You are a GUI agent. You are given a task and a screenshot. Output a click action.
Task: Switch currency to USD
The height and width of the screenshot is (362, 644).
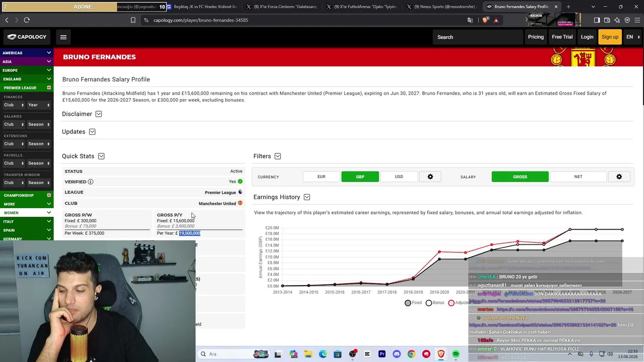click(399, 177)
